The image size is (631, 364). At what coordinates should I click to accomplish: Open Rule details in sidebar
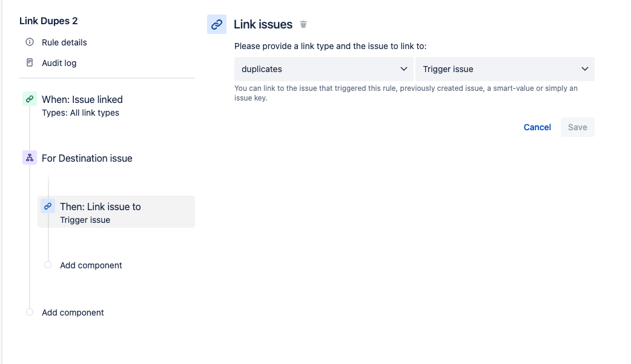point(64,42)
